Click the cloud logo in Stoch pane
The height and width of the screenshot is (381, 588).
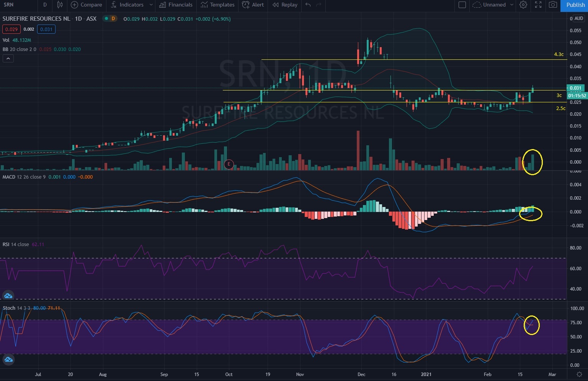pyautogui.click(x=8, y=360)
